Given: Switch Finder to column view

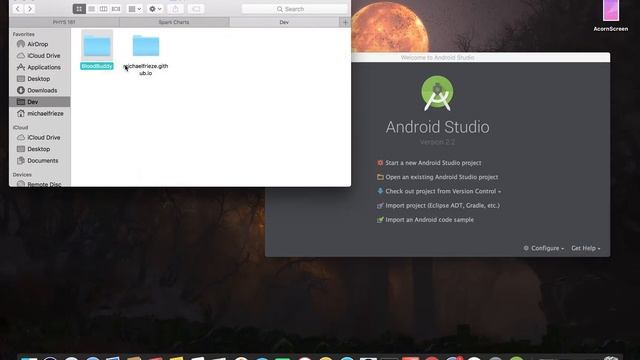Looking at the screenshot, I should [104, 9].
